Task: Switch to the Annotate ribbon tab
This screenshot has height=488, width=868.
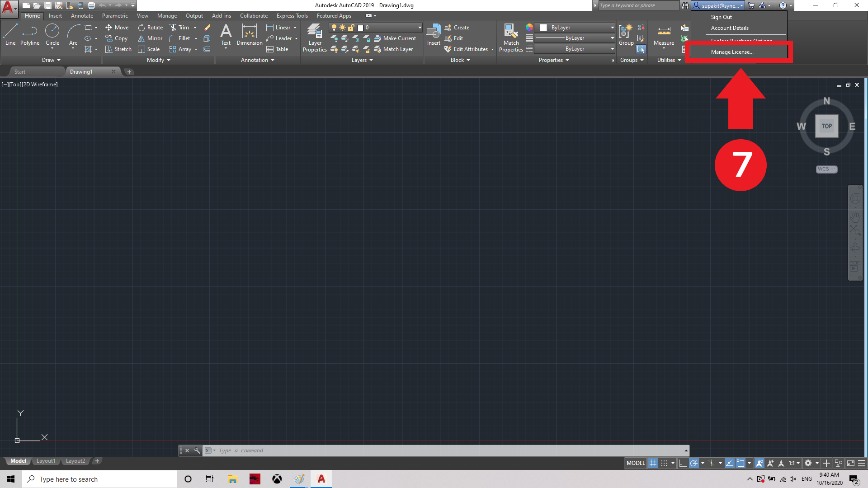Action: [82, 16]
